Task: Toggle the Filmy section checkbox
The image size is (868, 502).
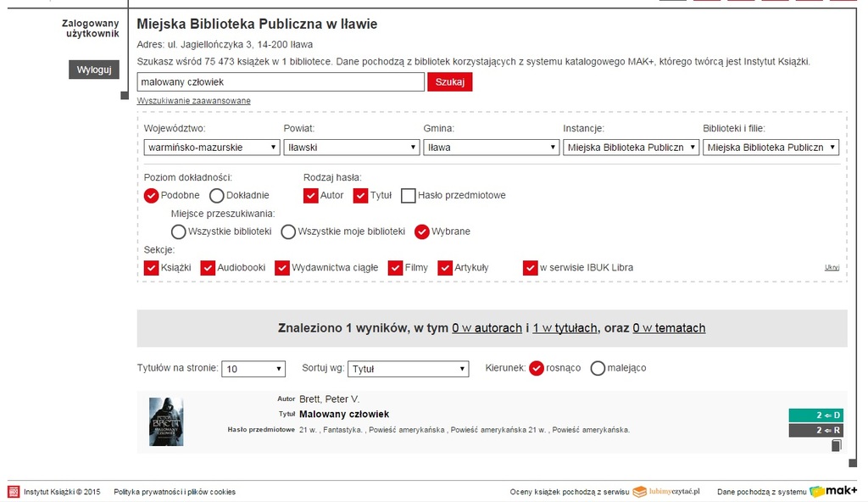Action: point(395,268)
